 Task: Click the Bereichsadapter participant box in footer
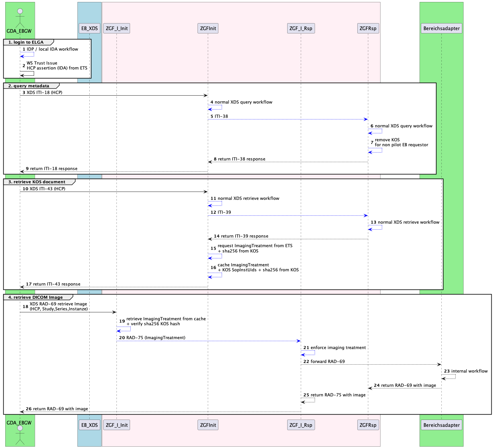441,425
